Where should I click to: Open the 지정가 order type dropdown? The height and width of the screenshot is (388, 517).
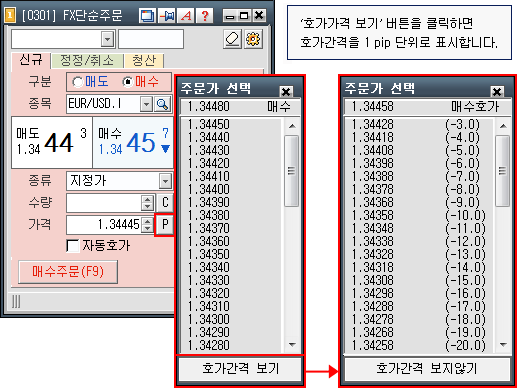pyautogui.click(x=165, y=181)
